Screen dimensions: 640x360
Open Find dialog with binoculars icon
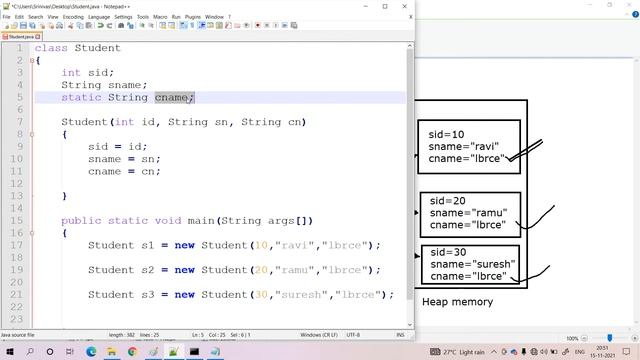(x=121, y=25)
